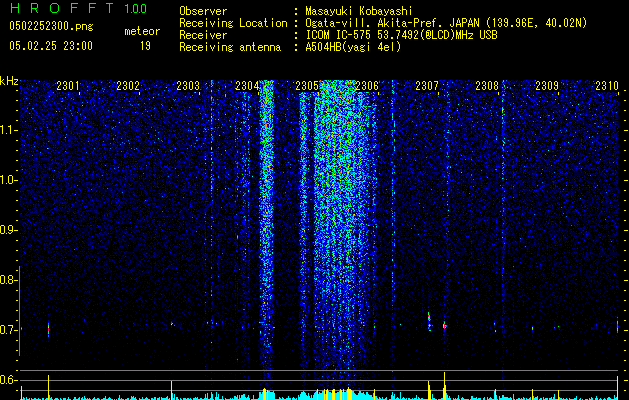Click the date 05.02.25 23:00
This screenshot has height=400, width=629.
click(x=51, y=46)
